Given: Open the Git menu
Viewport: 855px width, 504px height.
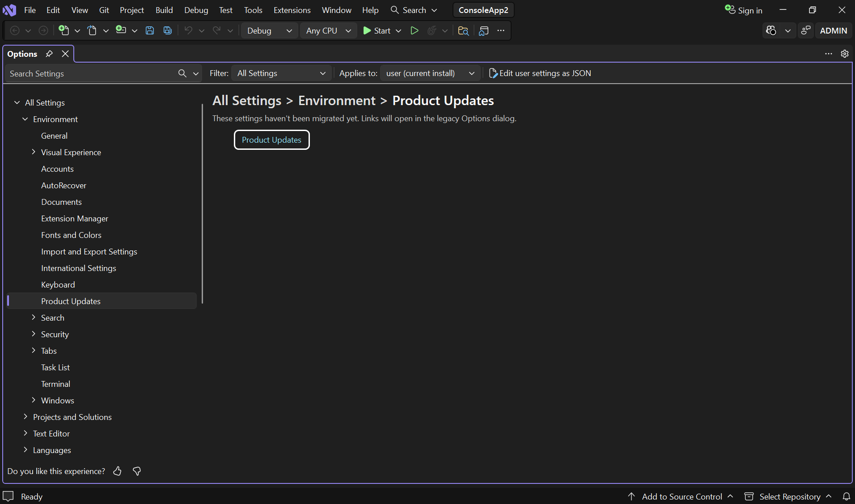Looking at the screenshot, I should pyautogui.click(x=104, y=10).
